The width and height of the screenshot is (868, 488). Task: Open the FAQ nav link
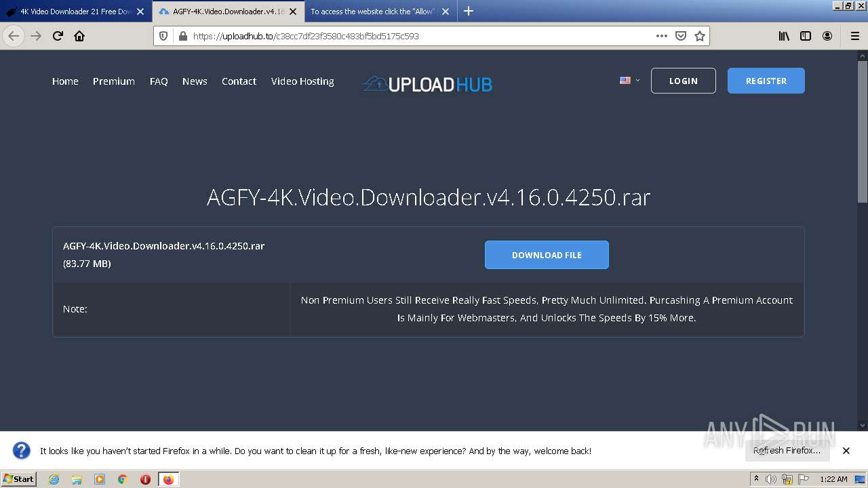[x=159, y=81]
